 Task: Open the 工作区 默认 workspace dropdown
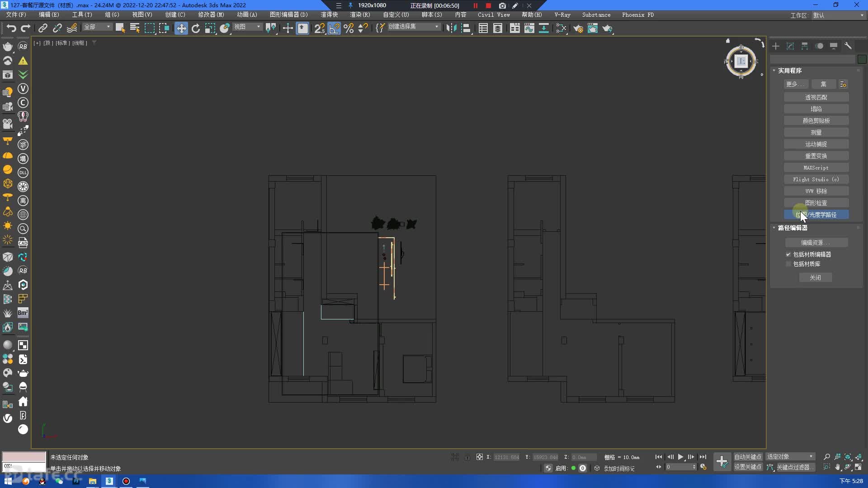point(839,15)
